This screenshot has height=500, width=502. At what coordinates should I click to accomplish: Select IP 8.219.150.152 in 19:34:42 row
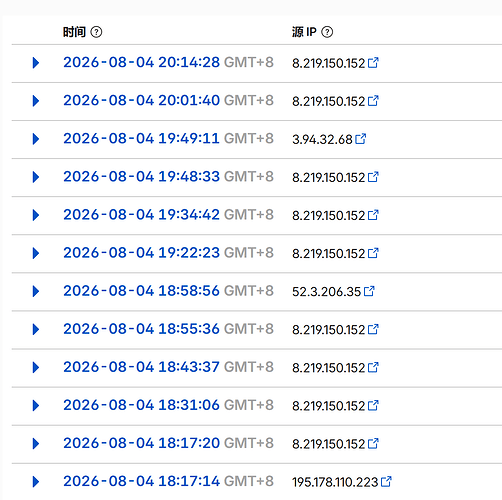[329, 216]
